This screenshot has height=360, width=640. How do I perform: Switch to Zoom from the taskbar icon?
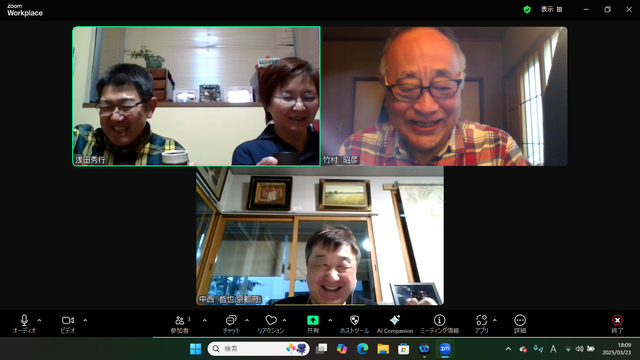coord(445,349)
